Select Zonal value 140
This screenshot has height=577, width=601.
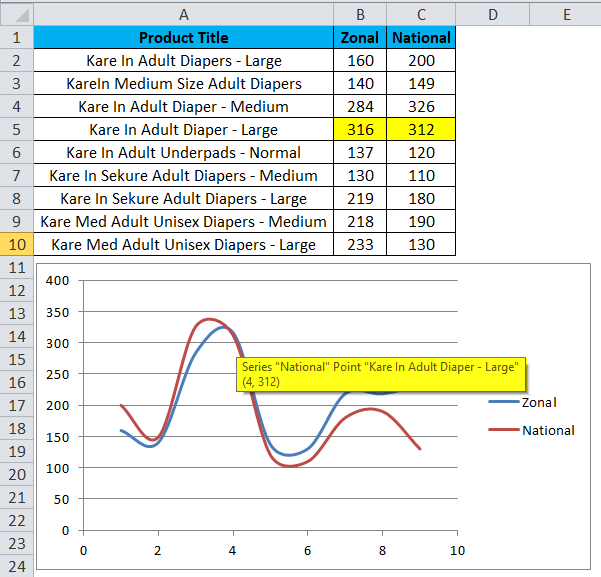pos(360,84)
